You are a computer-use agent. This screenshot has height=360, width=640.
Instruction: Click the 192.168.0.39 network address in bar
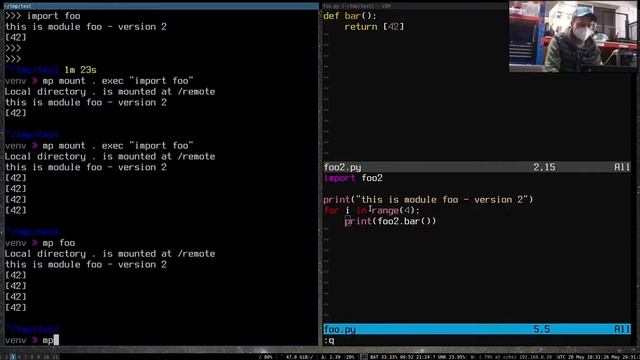point(536,357)
